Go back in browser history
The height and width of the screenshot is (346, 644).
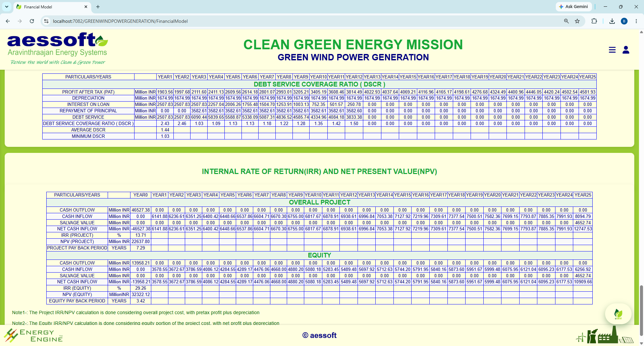(x=8, y=21)
